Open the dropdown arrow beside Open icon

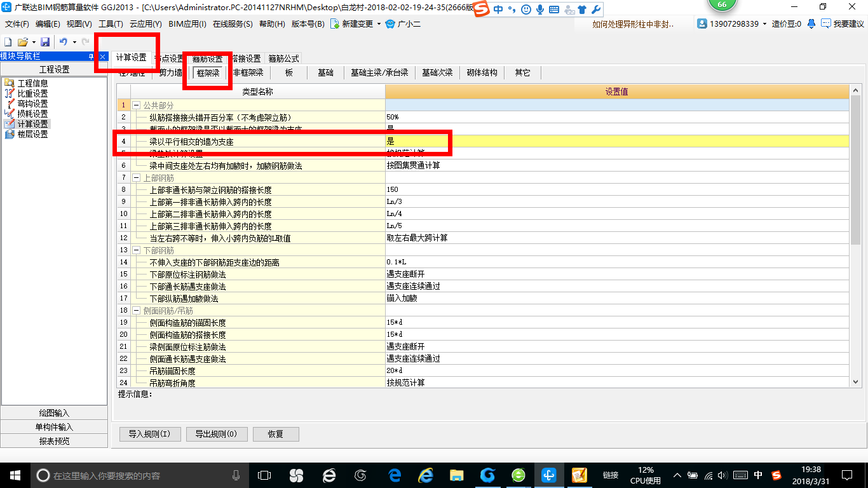point(33,43)
